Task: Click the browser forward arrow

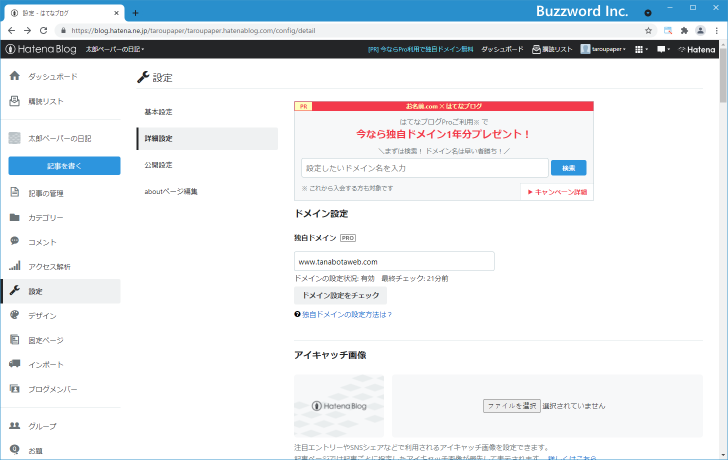Action: tap(27, 31)
